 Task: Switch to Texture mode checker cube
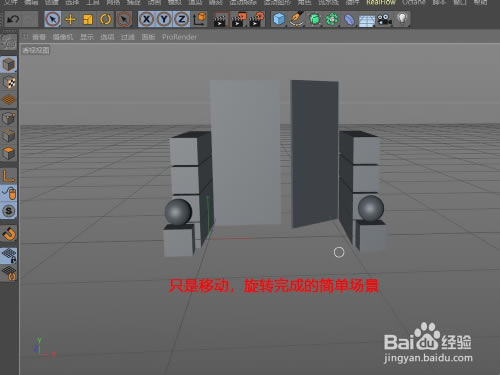click(9, 82)
